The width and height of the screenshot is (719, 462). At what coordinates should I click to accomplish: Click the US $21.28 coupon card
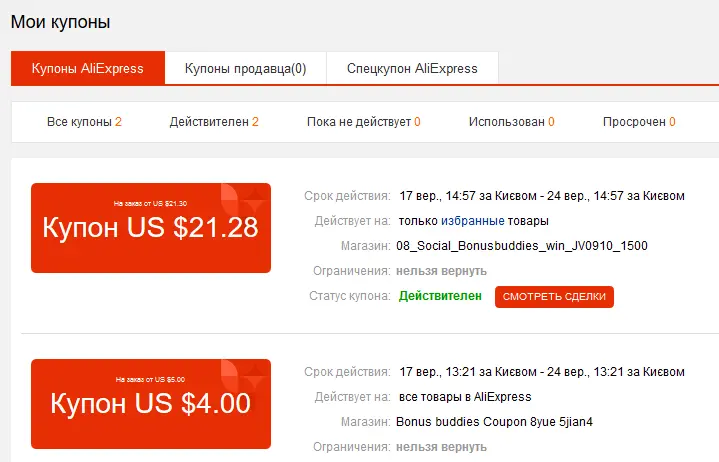click(151, 228)
